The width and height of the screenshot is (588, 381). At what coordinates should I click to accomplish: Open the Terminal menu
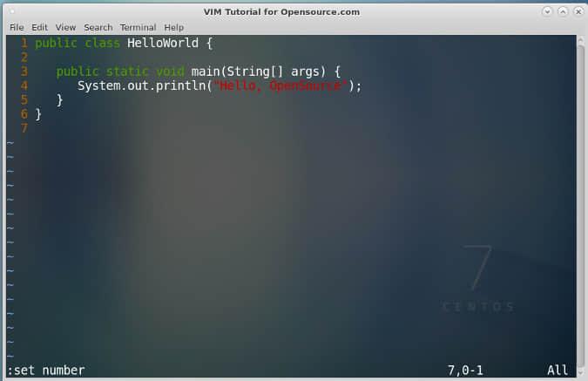click(138, 27)
